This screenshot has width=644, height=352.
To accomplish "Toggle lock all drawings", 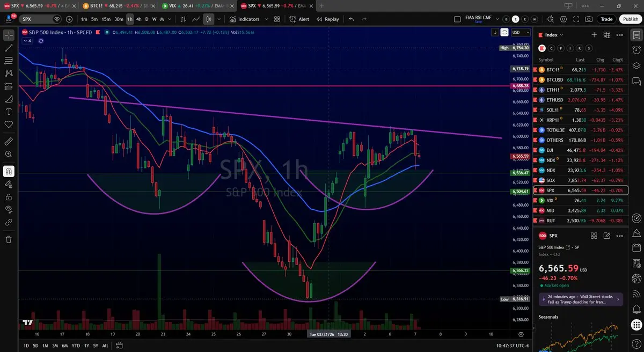I will [x=9, y=197].
